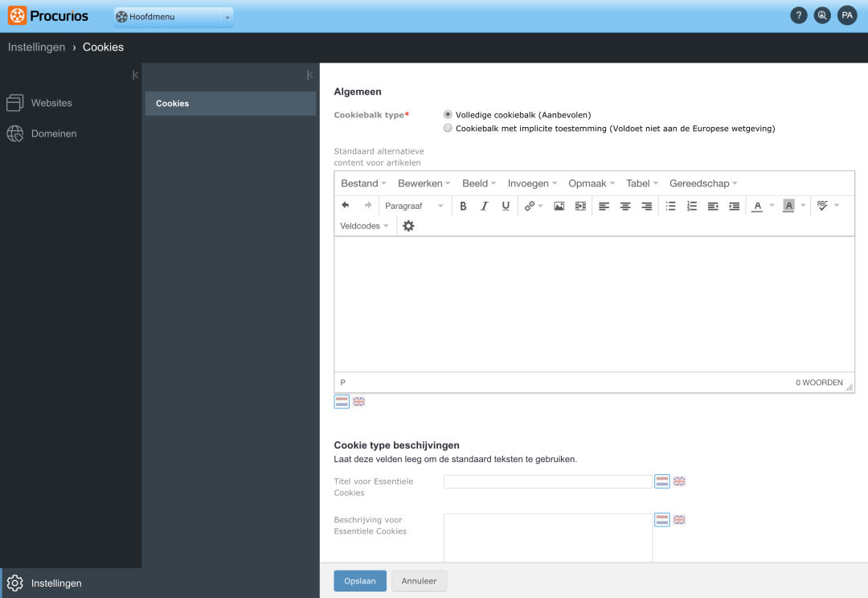Open the Beeld menu
Viewport: 868px width, 598px height.
[x=479, y=183]
